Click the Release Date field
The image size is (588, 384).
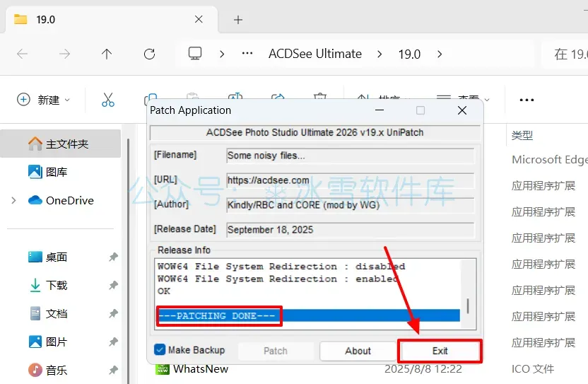pyautogui.click(x=351, y=230)
